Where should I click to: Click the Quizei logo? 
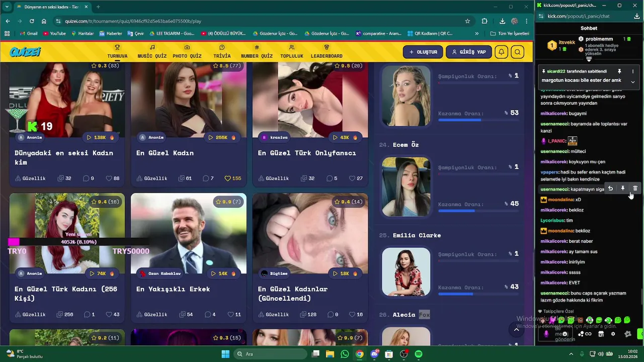pos(25,52)
